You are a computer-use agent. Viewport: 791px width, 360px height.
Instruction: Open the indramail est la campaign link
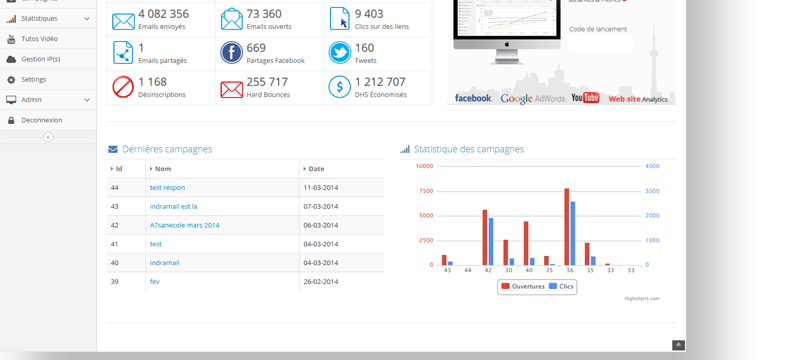tap(174, 206)
